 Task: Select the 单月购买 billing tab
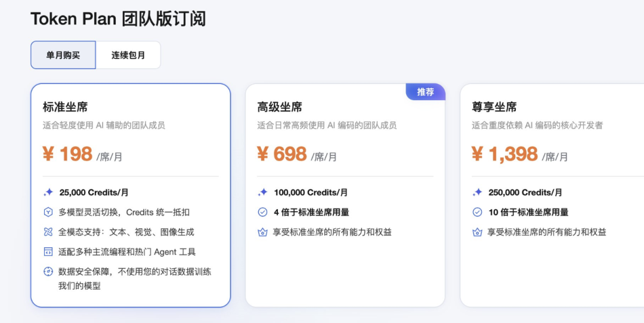(63, 55)
